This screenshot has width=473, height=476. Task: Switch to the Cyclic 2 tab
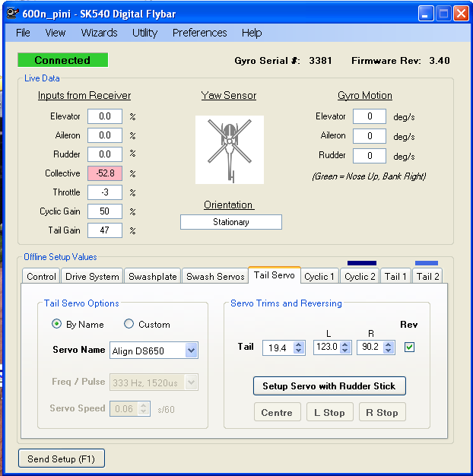(x=360, y=276)
